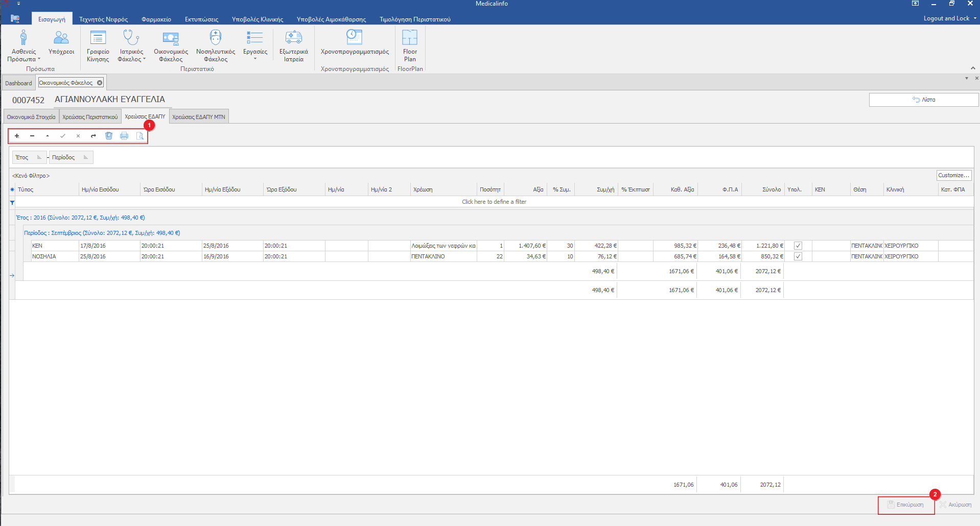Click the filter row to define a filter

494,202
